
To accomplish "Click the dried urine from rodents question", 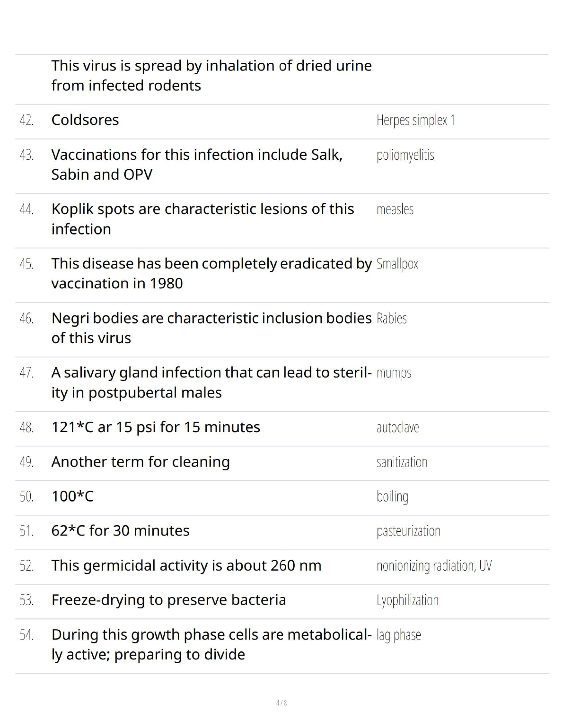I will coord(211,76).
